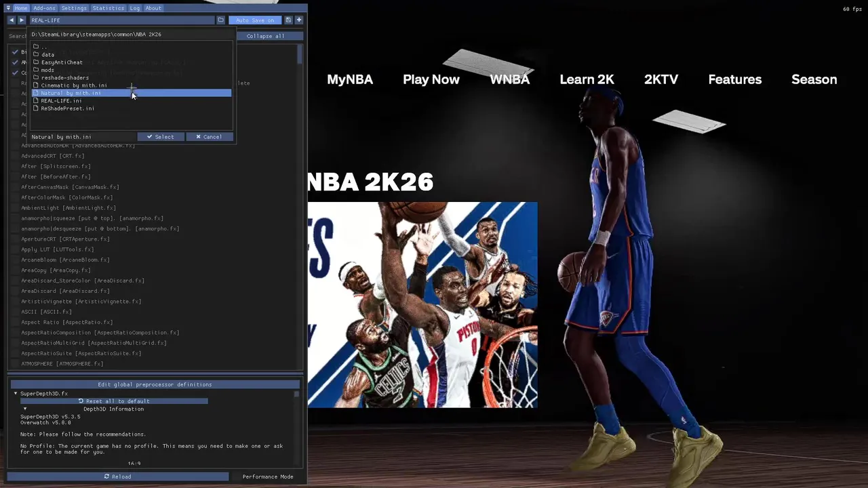Open the MyNBA game menu

pos(350,79)
